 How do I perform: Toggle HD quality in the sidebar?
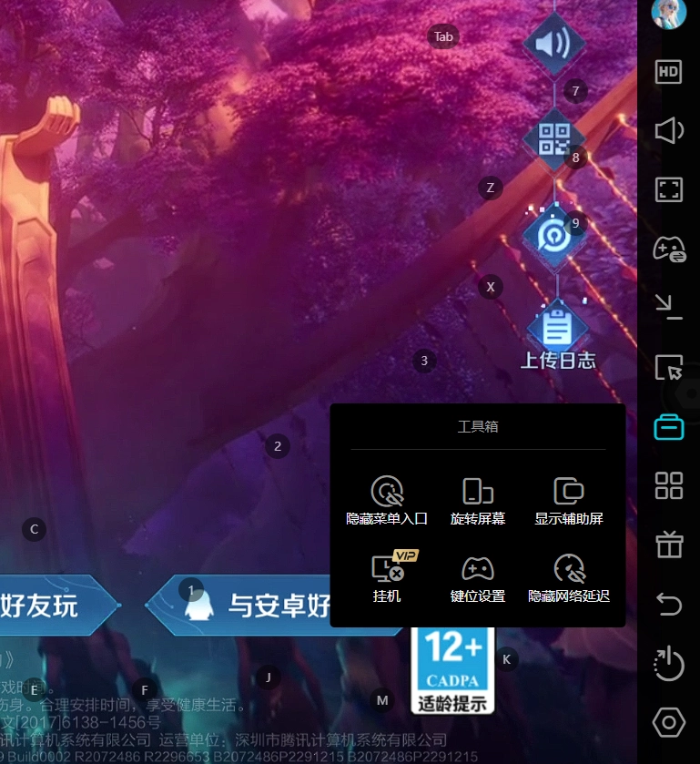coord(668,72)
